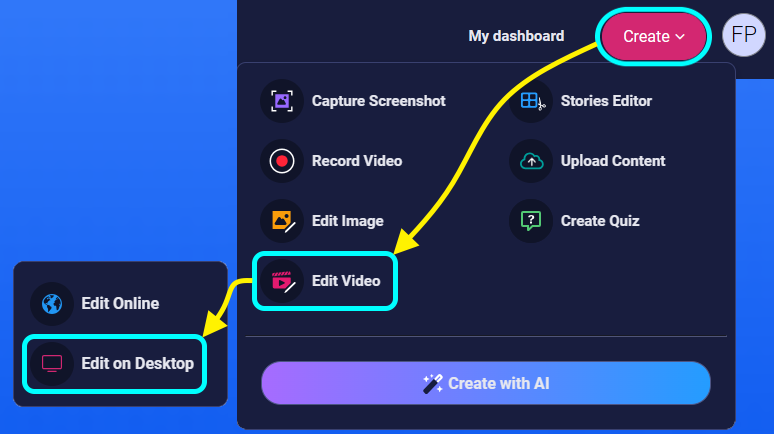Click the magic wand icon
Screen dimensions: 774x434
[432, 384]
